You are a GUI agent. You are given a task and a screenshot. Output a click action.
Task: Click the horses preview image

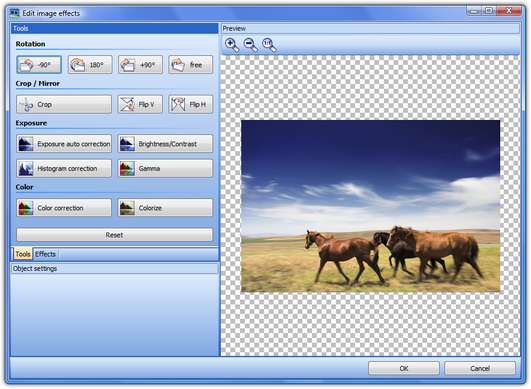click(x=370, y=206)
